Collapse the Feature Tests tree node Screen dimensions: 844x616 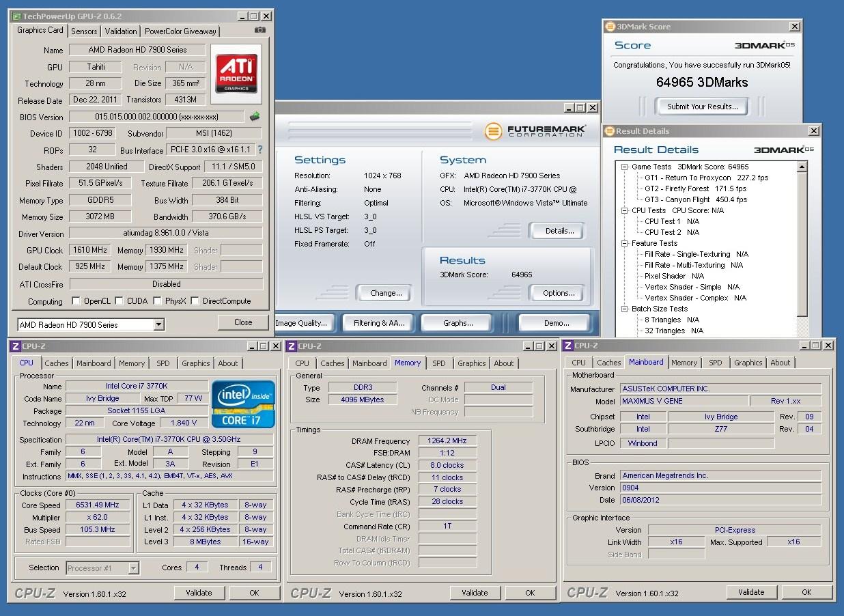pos(624,243)
